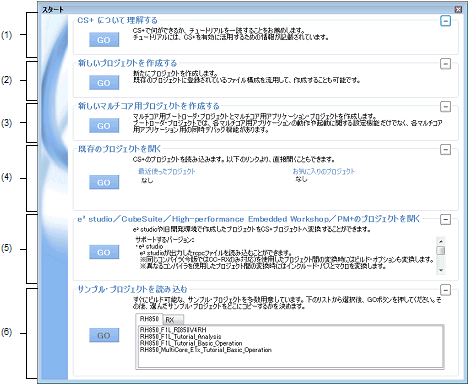Select the RH850 sample tab
The width and height of the screenshot is (474, 386).
click(149, 319)
